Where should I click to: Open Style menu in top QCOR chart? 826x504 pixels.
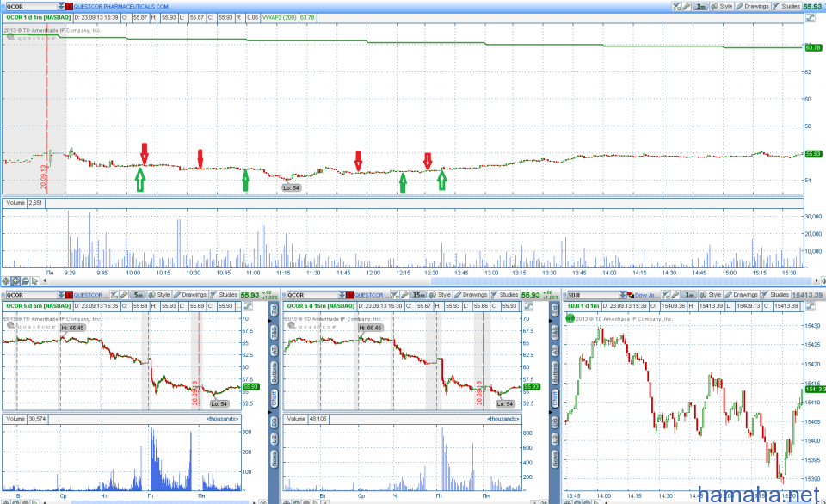(722, 6)
